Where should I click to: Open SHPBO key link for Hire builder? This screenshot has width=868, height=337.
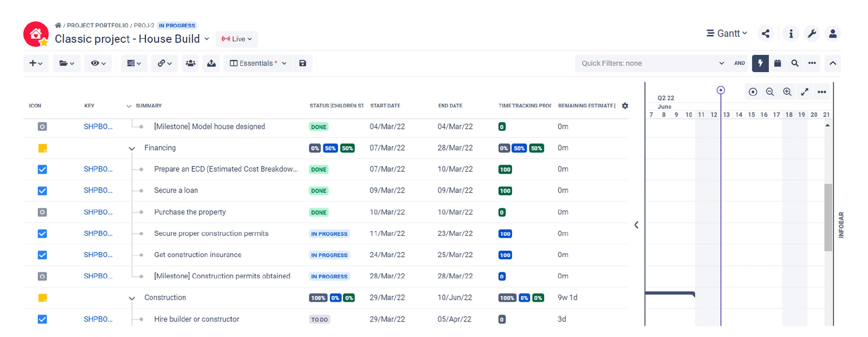coord(98,319)
